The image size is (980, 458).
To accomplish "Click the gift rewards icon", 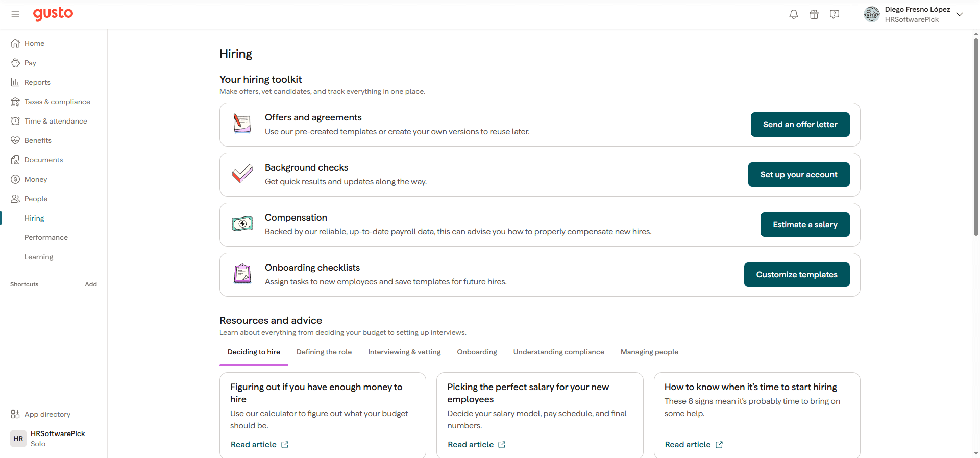I will pos(814,14).
